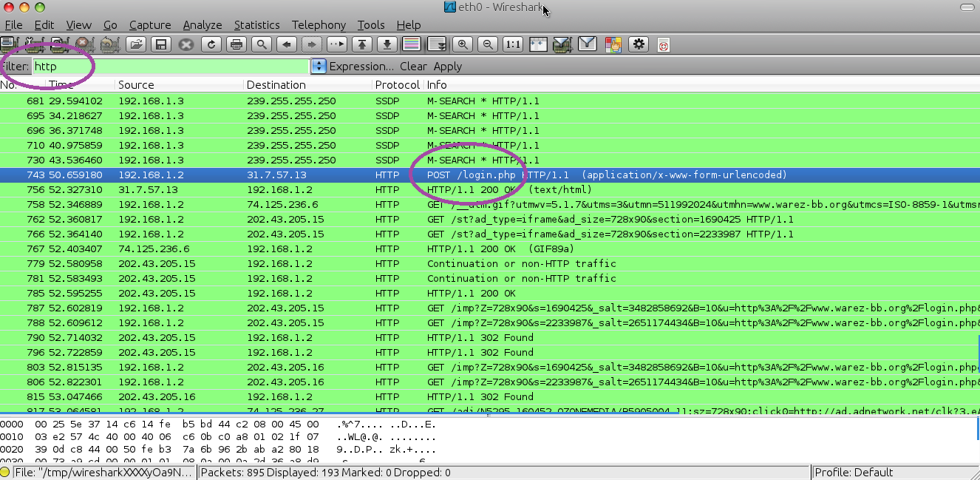Click the Apply filter button
Screen dimensions: 980x480
[x=448, y=67]
